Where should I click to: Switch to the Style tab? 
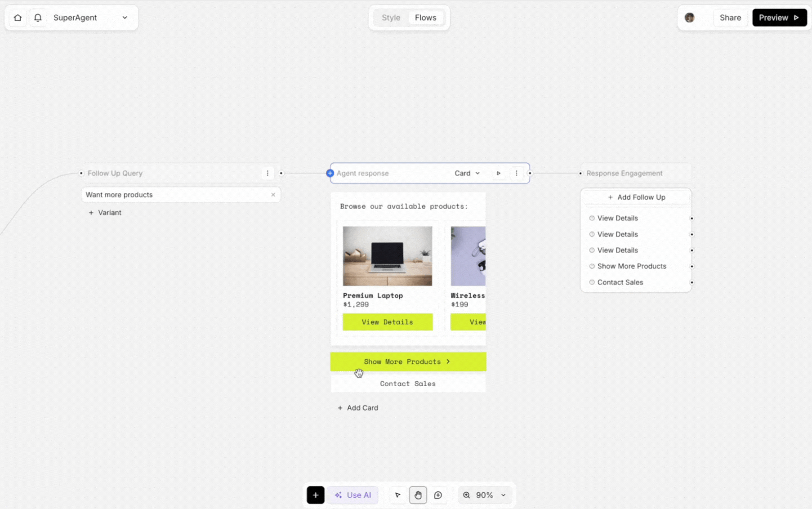pos(391,18)
